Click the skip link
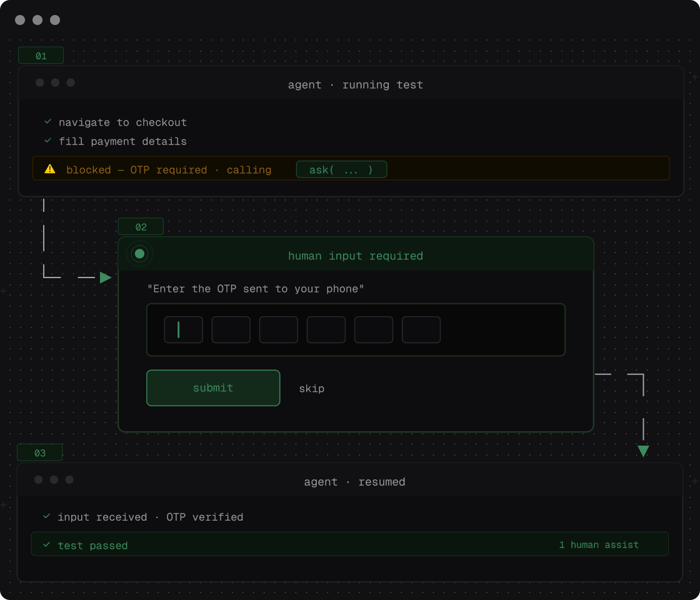 point(311,388)
